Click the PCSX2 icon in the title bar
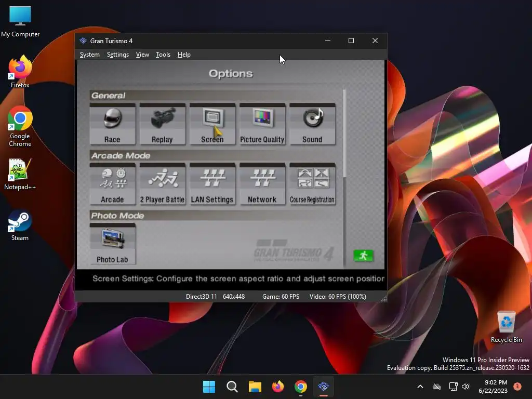Image resolution: width=532 pixels, height=399 pixels. (x=83, y=41)
